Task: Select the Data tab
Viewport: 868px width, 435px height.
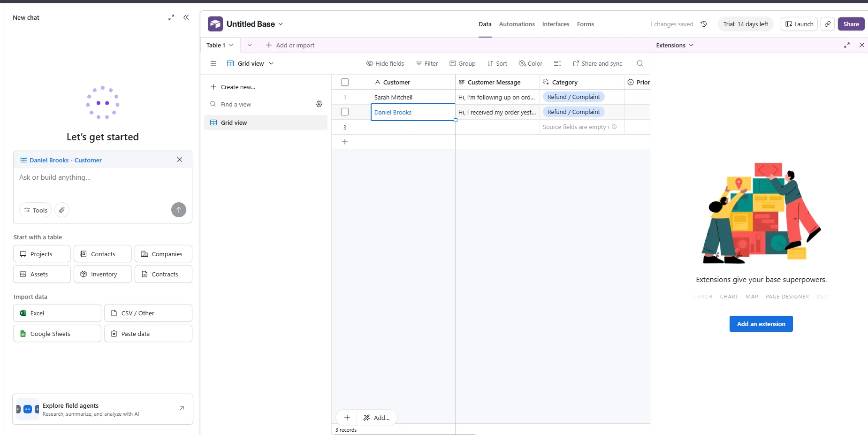Action: coord(485,24)
